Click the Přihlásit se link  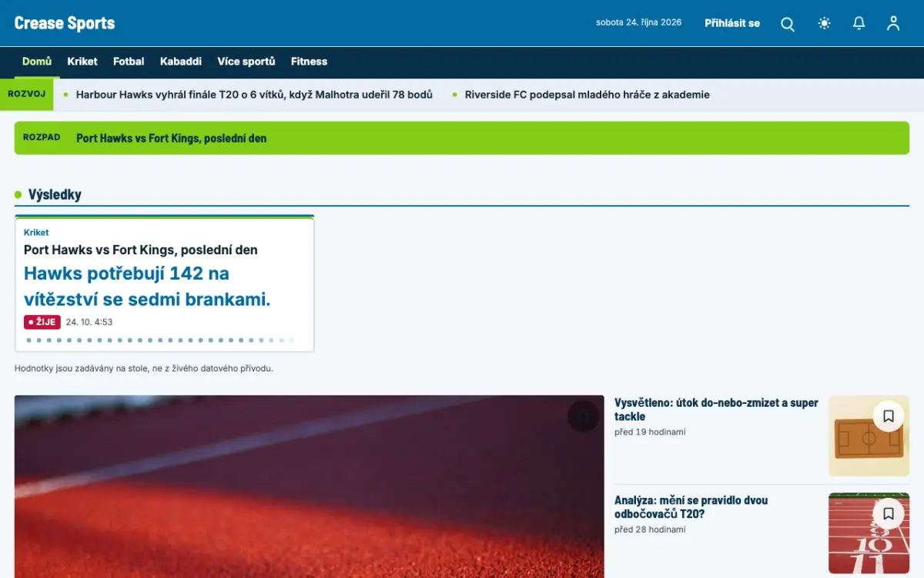coord(732,23)
